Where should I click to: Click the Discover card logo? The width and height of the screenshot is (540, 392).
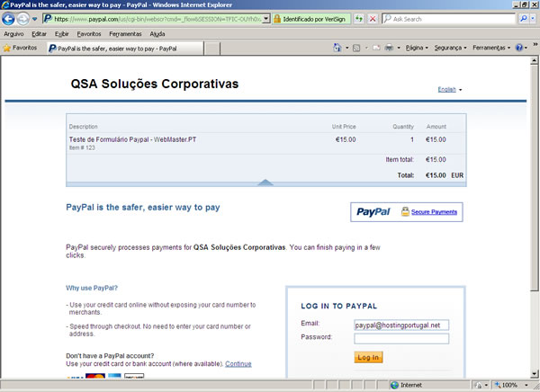[x=134, y=376]
